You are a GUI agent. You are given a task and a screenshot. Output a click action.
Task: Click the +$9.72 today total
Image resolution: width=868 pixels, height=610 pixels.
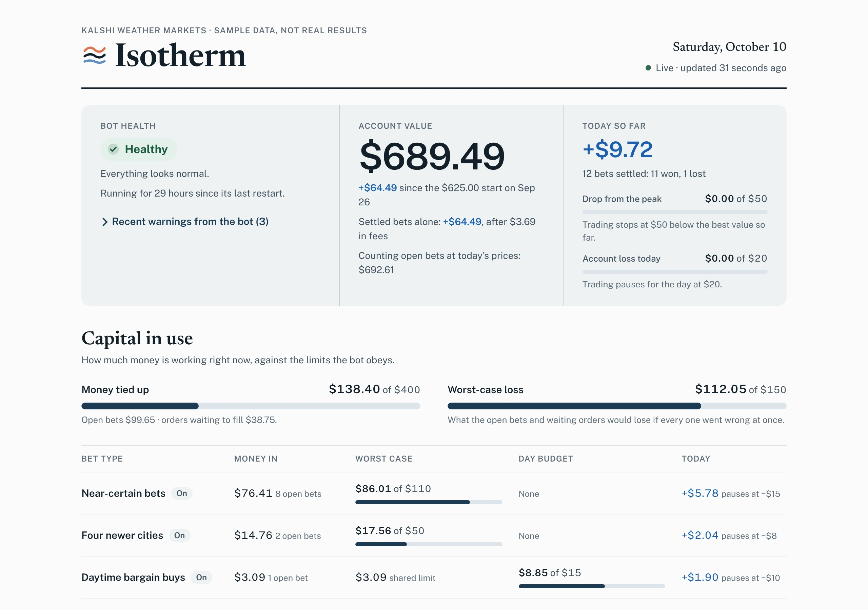617,149
